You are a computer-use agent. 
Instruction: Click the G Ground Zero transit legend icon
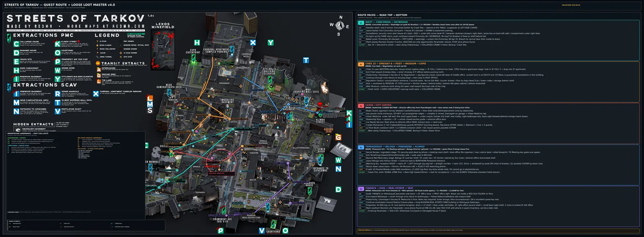pyautogui.click(x=99, y=75)
